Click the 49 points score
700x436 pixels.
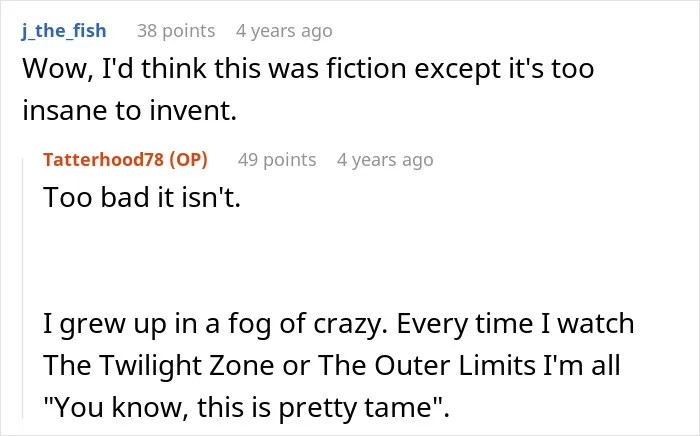click(x=277, y=160)
